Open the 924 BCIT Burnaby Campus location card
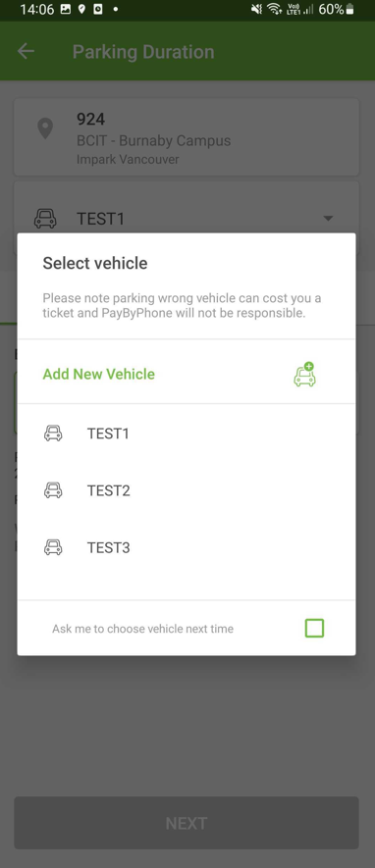 click(x=187, y=137)
